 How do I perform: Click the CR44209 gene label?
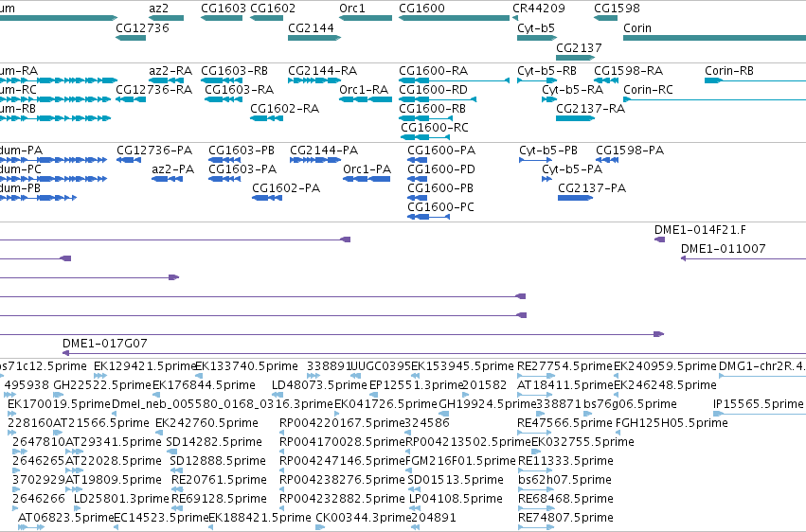tap(538, 9)
